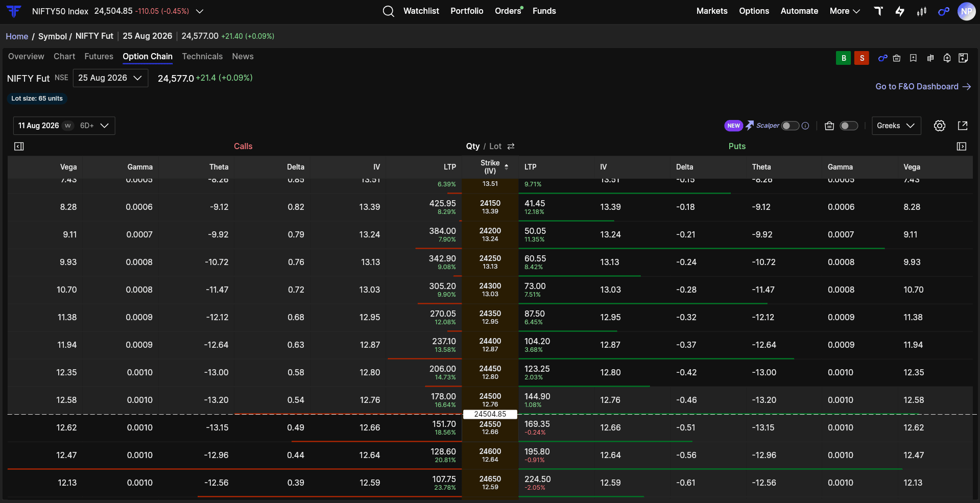This screenshot has width=980, height=503.
Task: Sort by Strike with the arrows
Action: [507, 167]
